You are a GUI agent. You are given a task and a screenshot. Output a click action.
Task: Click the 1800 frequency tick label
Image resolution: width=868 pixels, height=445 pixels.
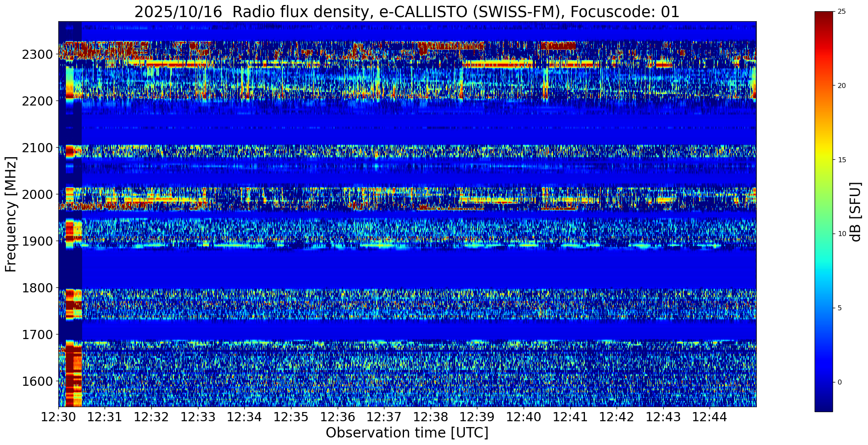tap(38, 288)
